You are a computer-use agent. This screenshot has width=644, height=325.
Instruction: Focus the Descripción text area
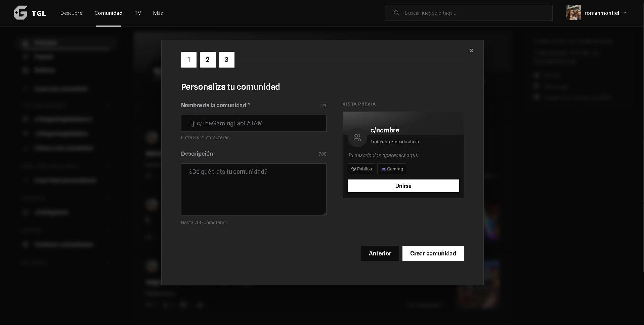(x=254, y=189)
